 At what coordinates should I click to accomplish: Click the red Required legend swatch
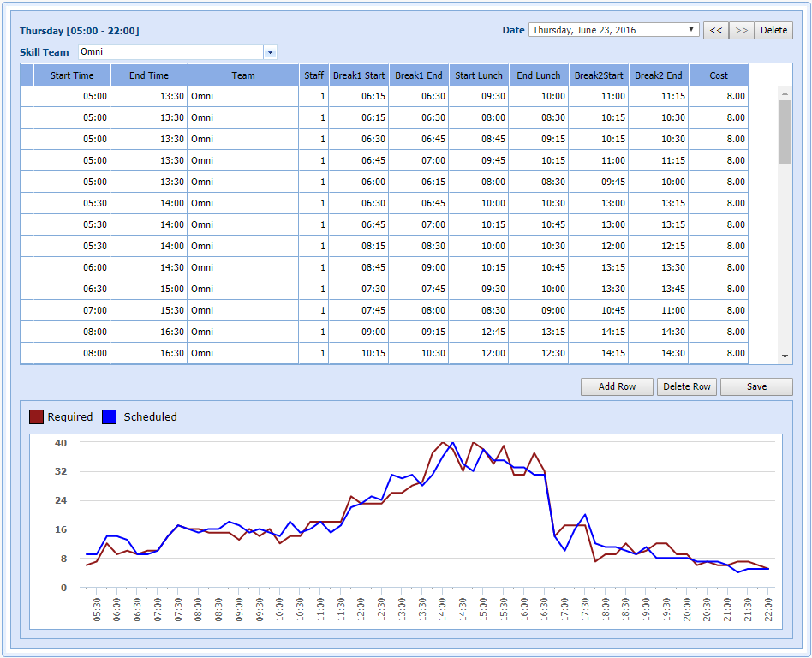tap(36, 417)
